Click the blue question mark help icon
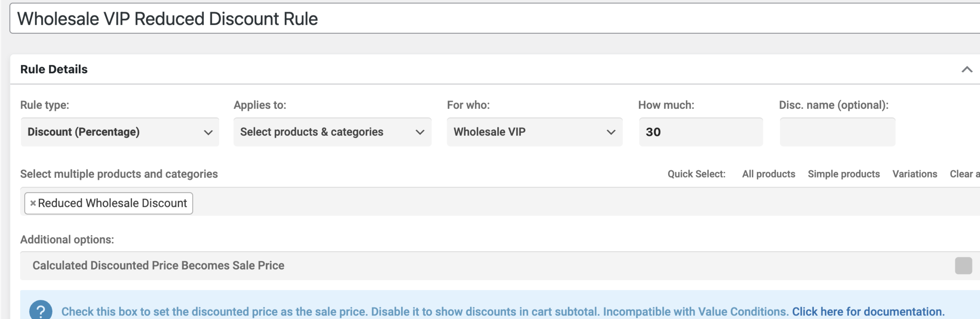 [41, 310]
